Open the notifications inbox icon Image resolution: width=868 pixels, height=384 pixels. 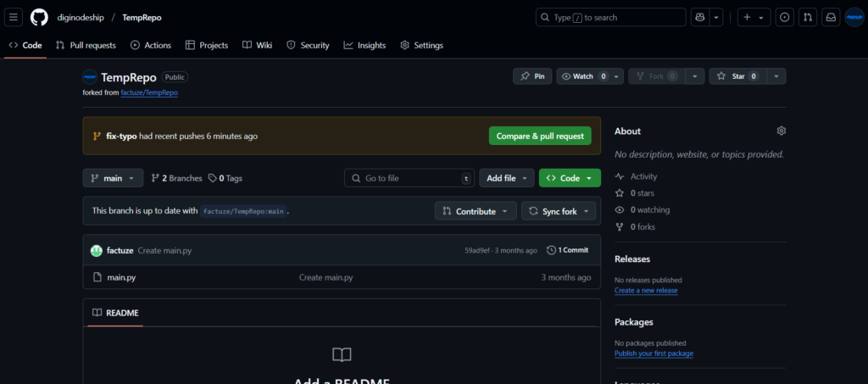(831, 17)
